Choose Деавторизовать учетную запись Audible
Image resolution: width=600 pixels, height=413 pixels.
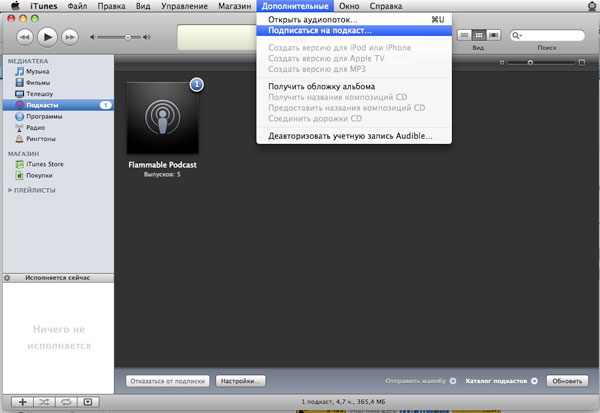pos(354,136)
